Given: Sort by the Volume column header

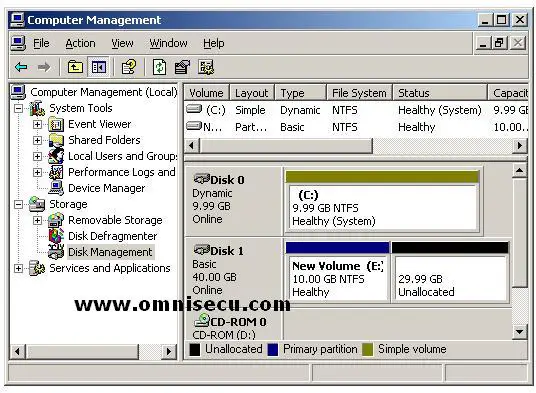Looking at the screenshot, I should (x=206, y=93).
